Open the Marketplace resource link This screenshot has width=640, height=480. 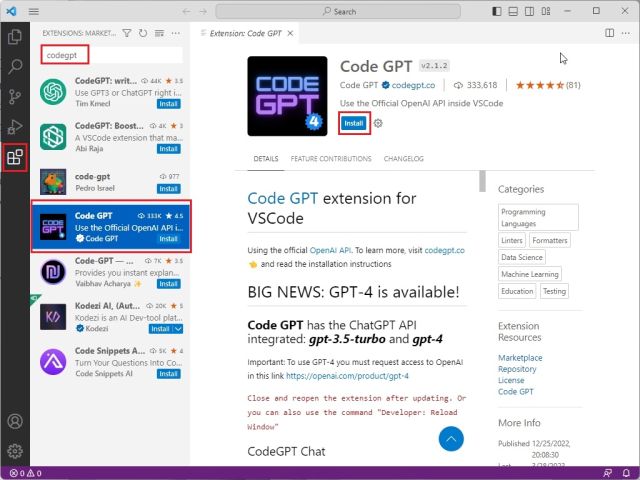point(520,358)
